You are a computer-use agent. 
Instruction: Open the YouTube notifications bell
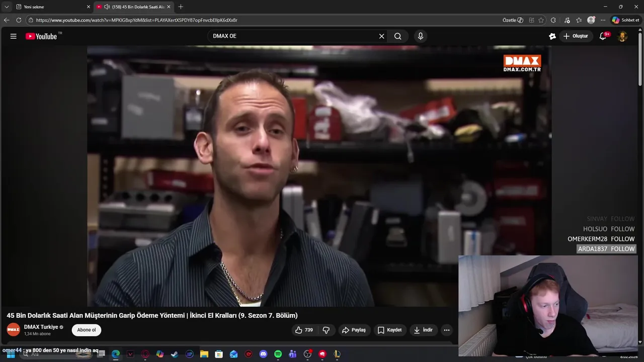point(603,36)
